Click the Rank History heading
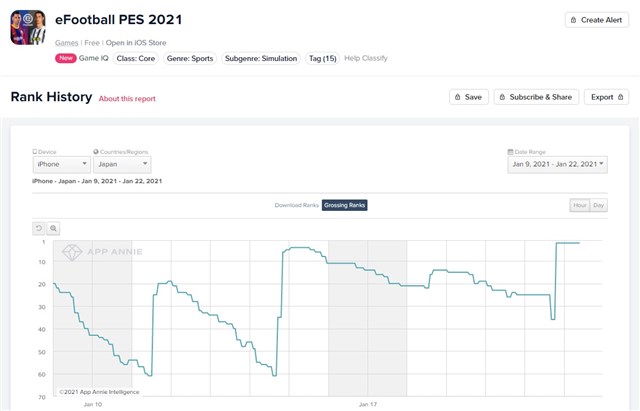 [x=51, y=97]
